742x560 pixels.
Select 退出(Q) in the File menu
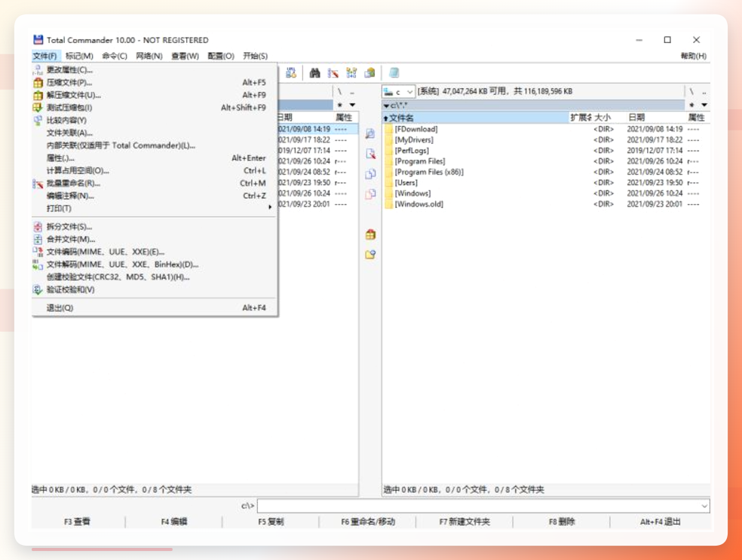point(155,308)
